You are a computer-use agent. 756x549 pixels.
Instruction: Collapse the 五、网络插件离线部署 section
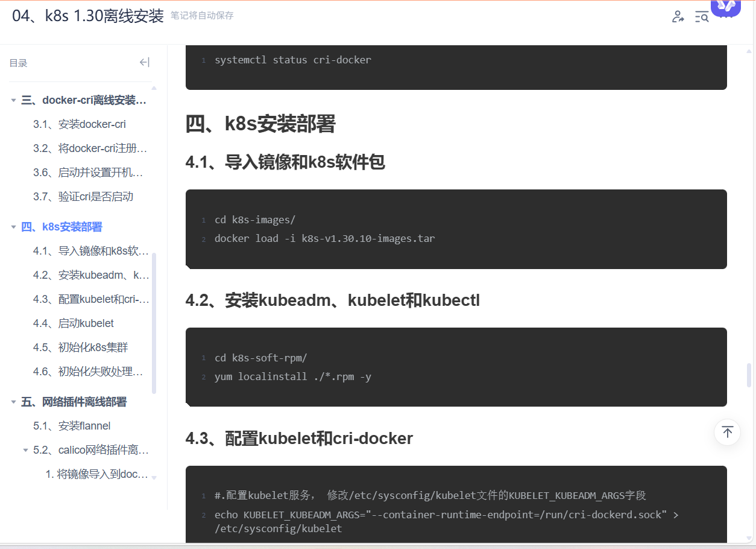pos(13,402)
